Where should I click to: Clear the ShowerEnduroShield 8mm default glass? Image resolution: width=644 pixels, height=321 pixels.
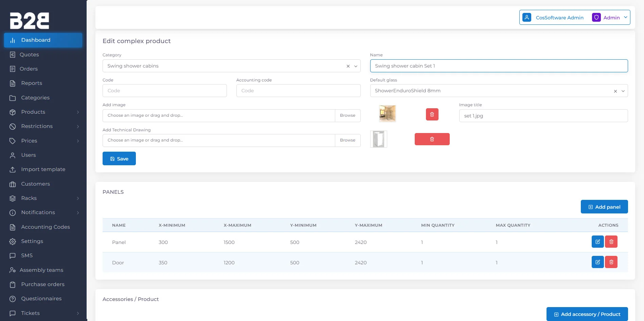pyautogui.click(x=615, y=91)
